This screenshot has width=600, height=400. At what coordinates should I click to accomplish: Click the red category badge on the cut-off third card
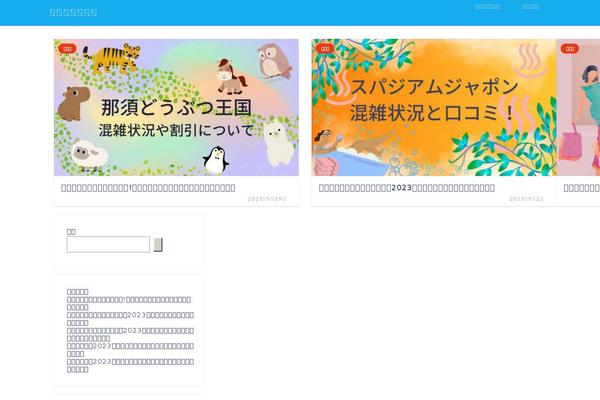(x=570, y=49)
